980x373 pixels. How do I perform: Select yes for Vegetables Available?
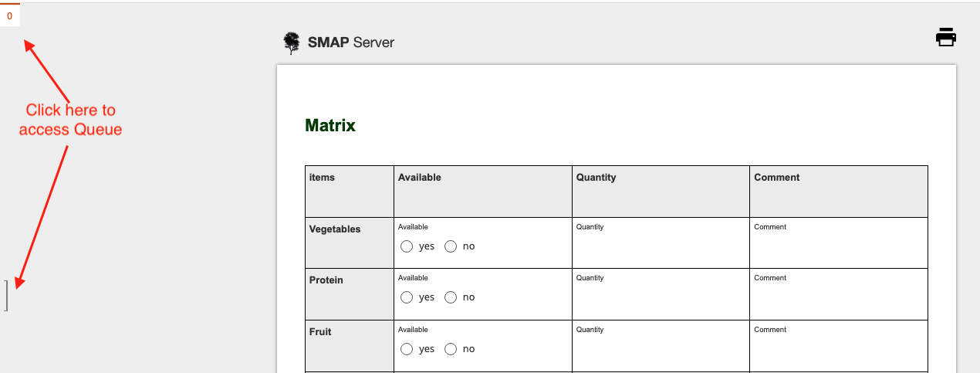point(407,246)
